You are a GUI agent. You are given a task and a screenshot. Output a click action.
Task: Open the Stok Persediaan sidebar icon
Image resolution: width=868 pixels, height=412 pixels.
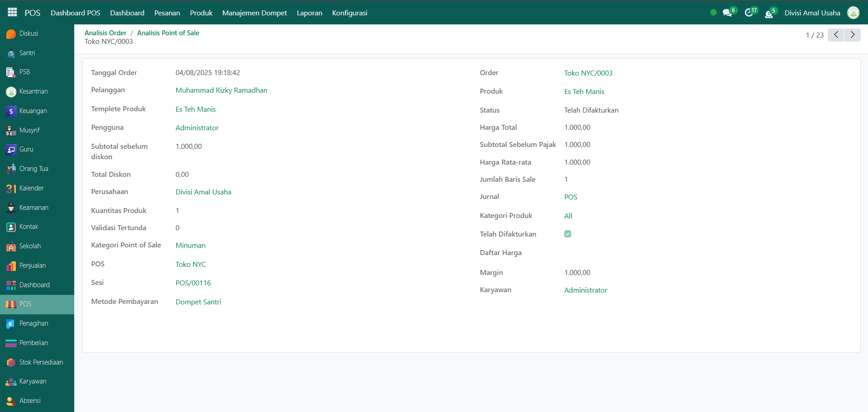click(11, 363)
